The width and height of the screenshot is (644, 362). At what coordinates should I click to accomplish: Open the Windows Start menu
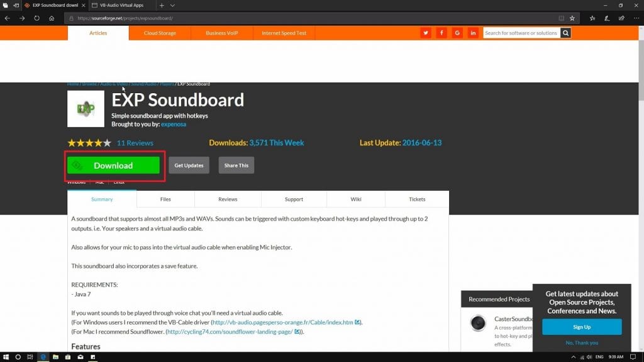pyautogui.click(x=6, y=357)
